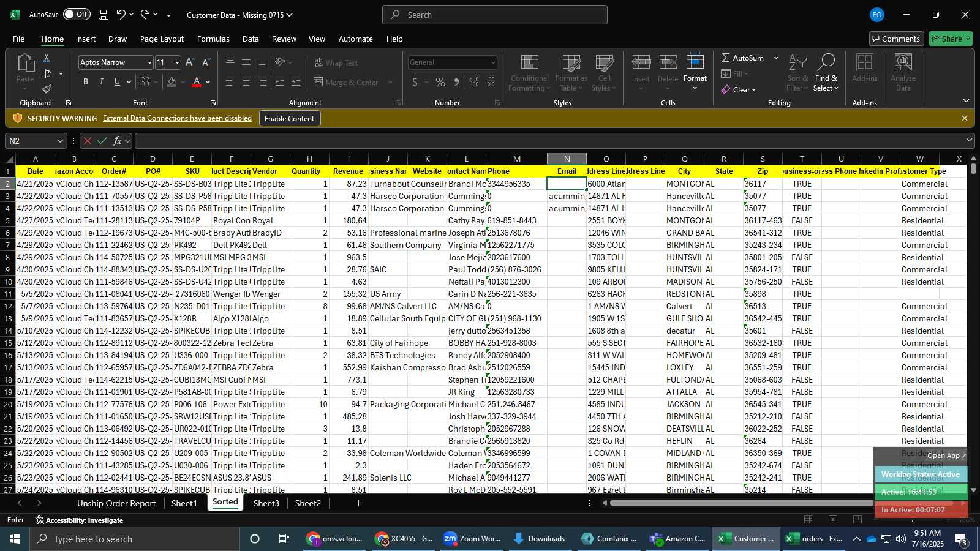The height and width of the screenshot is (551, 980).
Task: Expand the formula bar
Action: [x=969, y=141]
